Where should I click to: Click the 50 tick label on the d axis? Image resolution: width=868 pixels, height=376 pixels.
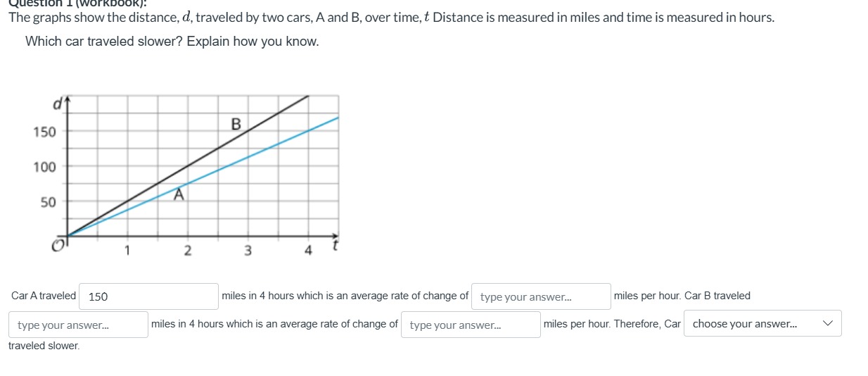48,202
